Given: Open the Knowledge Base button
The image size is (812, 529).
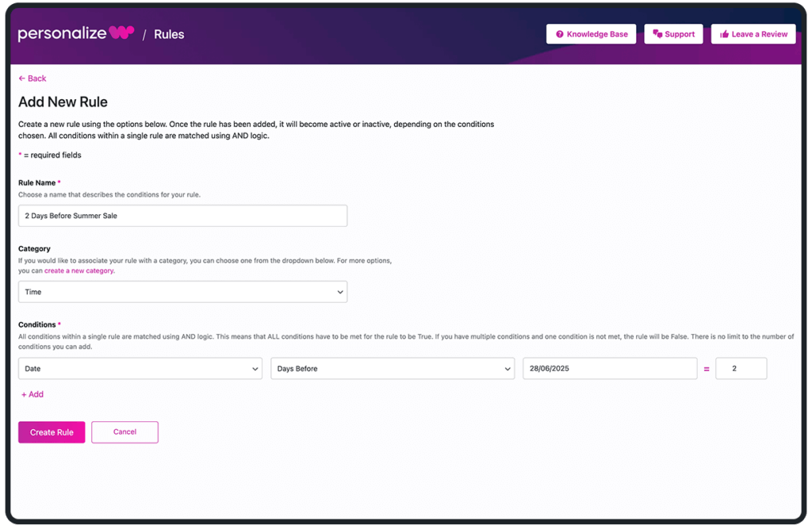Looking at the screenshot, I should coord(591,34).
